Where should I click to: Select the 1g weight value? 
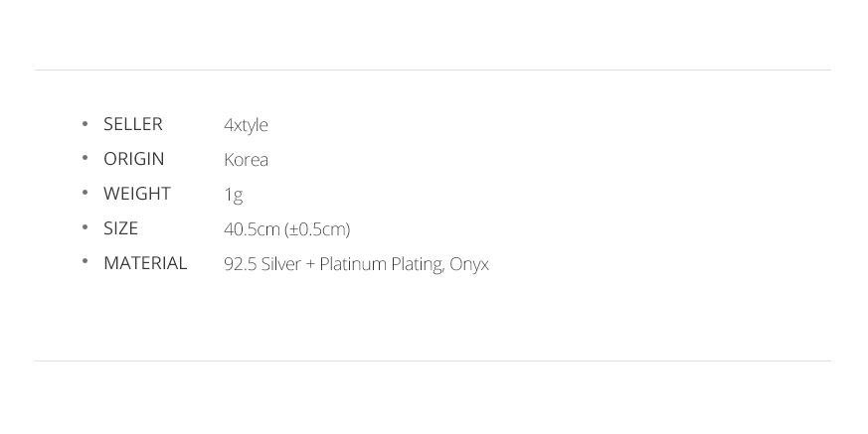(x=233, y=196)
